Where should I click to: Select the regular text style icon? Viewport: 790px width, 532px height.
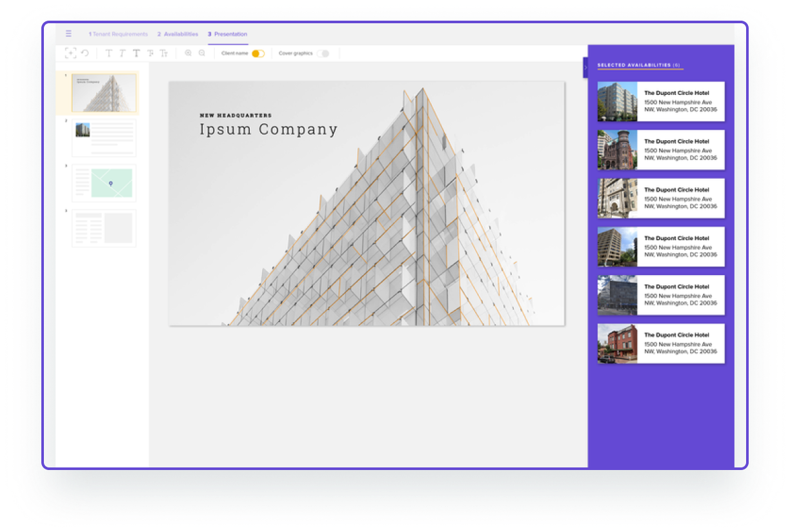click(108, 54)
